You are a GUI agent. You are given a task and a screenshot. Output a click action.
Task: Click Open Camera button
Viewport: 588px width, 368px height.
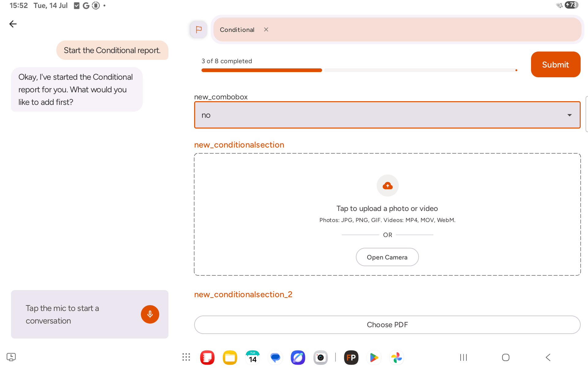(387, 257)
